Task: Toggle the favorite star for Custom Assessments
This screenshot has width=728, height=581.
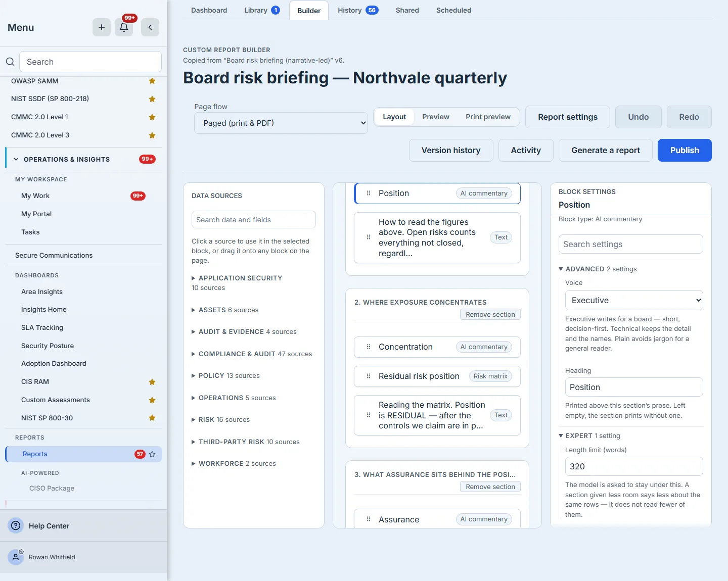Action: 152,400
